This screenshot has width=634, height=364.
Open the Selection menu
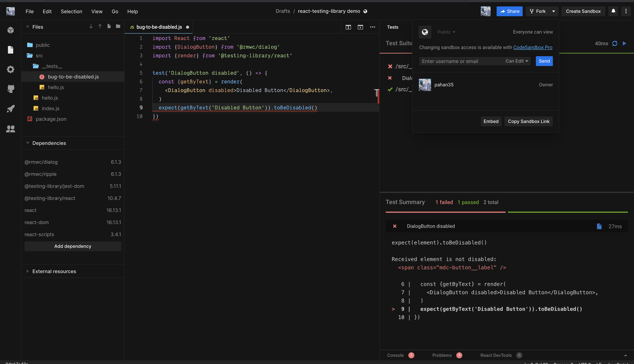71,12
